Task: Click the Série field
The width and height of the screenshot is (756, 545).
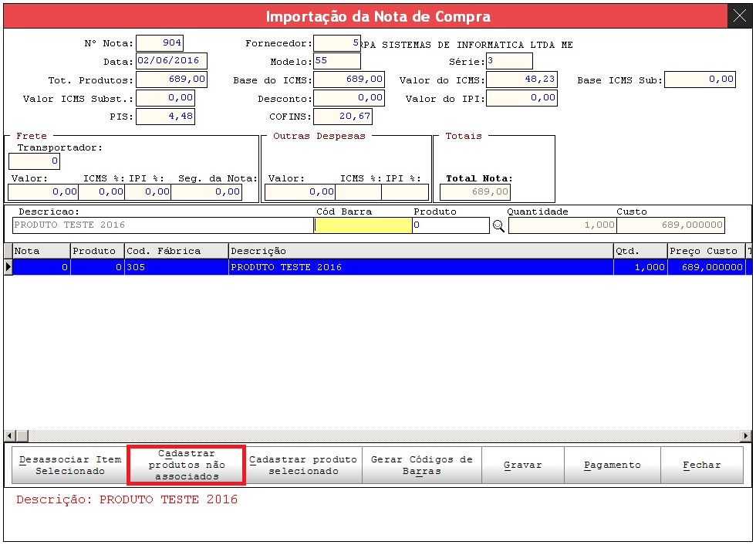Action: (510, 61)
